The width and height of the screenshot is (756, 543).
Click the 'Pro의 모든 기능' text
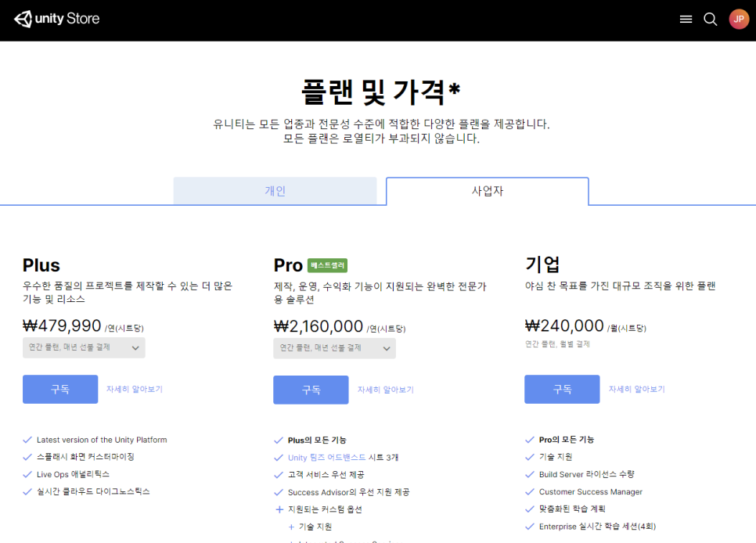(567, 440)
